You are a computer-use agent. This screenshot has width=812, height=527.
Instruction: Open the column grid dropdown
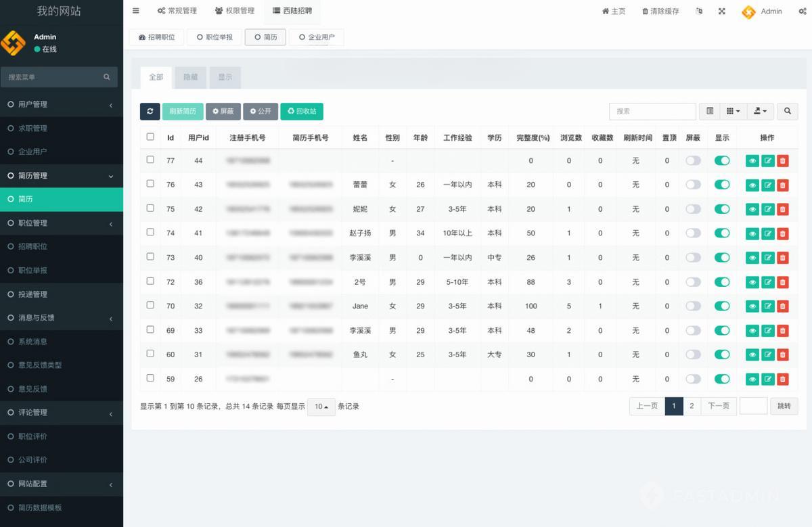733,111
